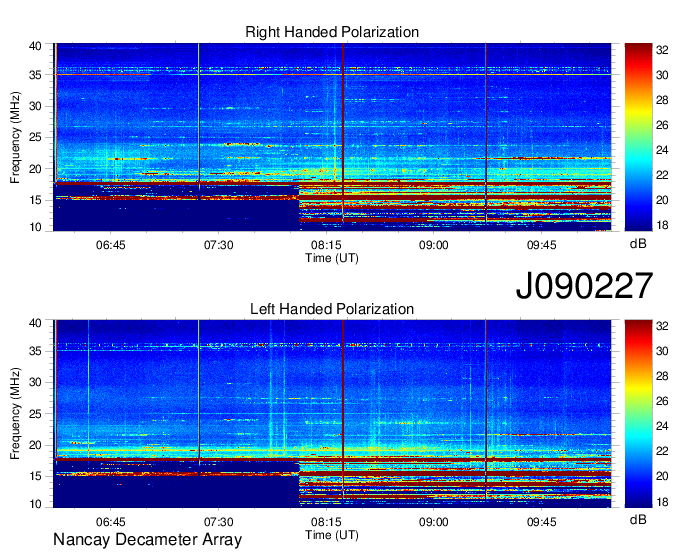Click 07:30 tick under Right Handed plot

coord(218,245)
